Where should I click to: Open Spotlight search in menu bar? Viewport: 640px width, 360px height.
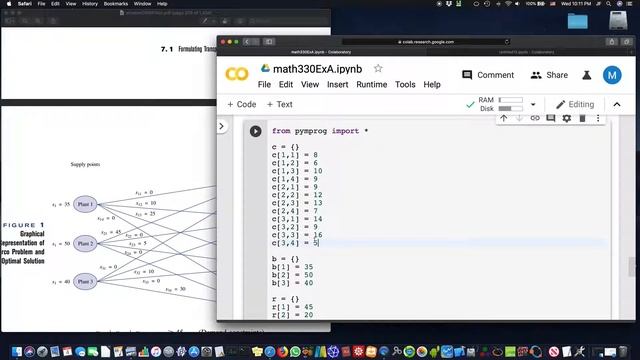click(608, 4)
